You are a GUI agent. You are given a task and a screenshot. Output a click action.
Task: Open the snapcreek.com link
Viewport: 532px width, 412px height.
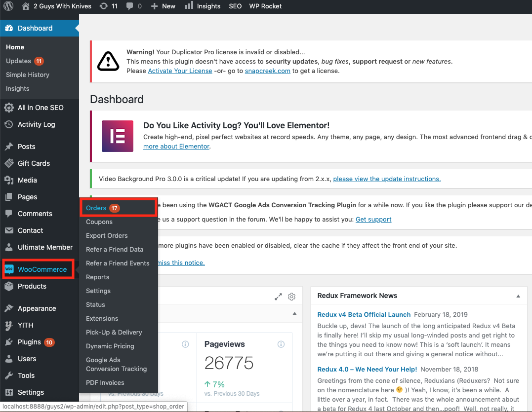tap(267, 71)
